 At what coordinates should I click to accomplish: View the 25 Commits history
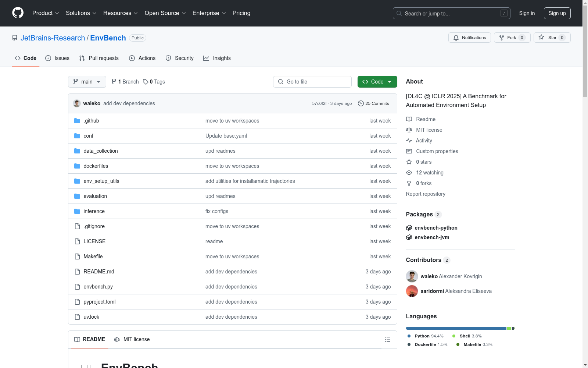coord(373,103)
